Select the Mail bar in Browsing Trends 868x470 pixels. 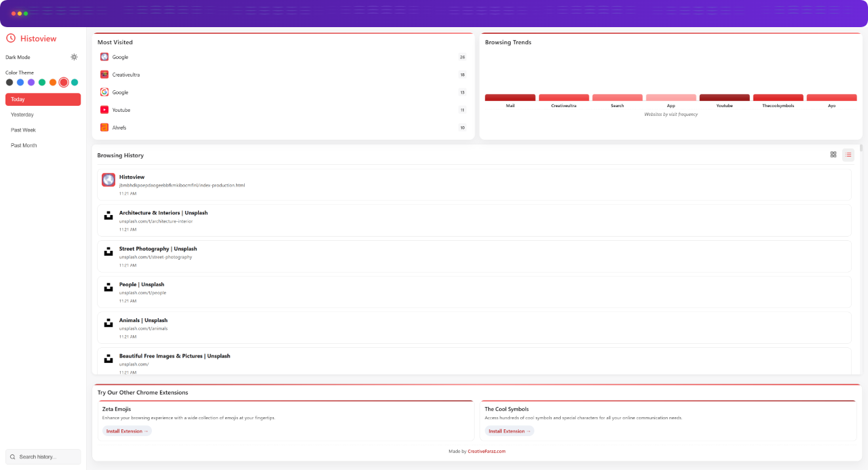[x=510, y=98]
